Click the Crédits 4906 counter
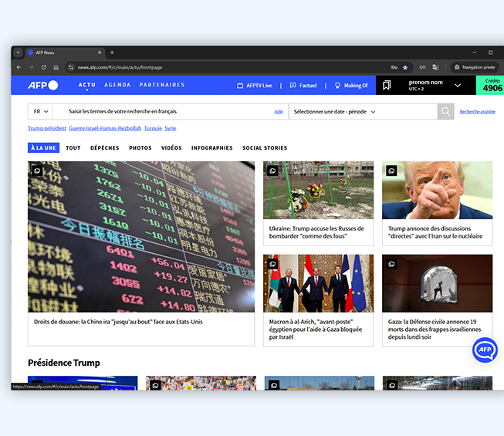Viewport: 504px width, 436px height. (x=492, y=85)
